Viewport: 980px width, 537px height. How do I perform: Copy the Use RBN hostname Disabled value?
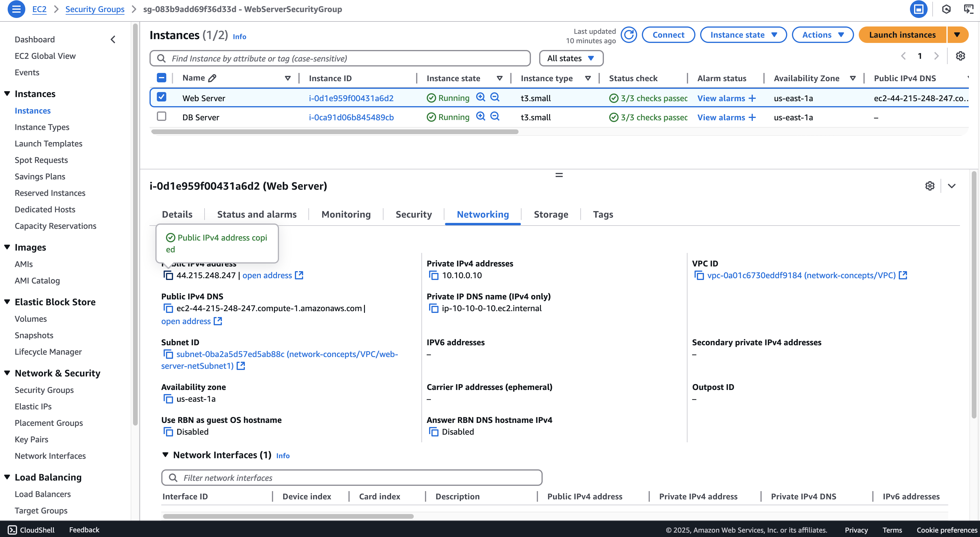point(168,432)
